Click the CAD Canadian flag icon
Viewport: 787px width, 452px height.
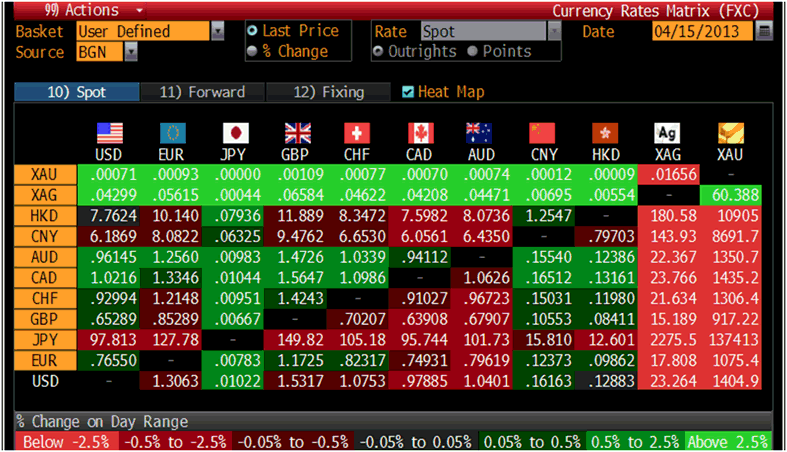point(421,133)
